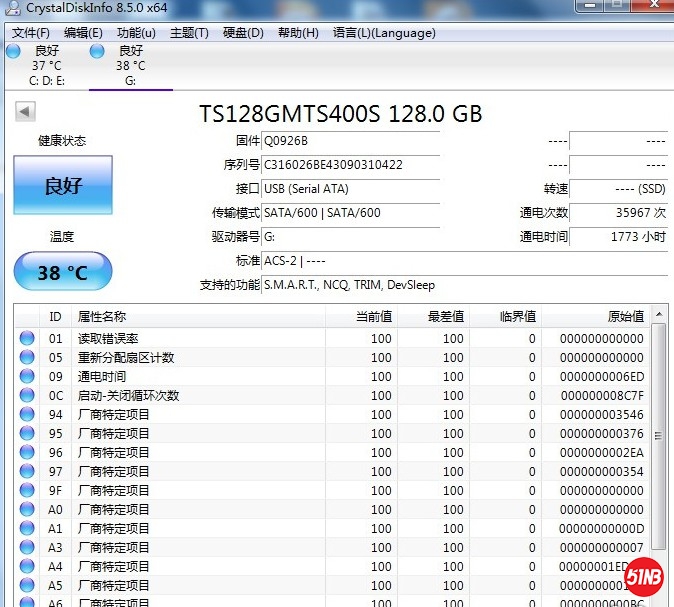Click the scrollbar up arrow in attribute list
The height and width of the screenshot is (607, 674).
[x=659, y=316]
